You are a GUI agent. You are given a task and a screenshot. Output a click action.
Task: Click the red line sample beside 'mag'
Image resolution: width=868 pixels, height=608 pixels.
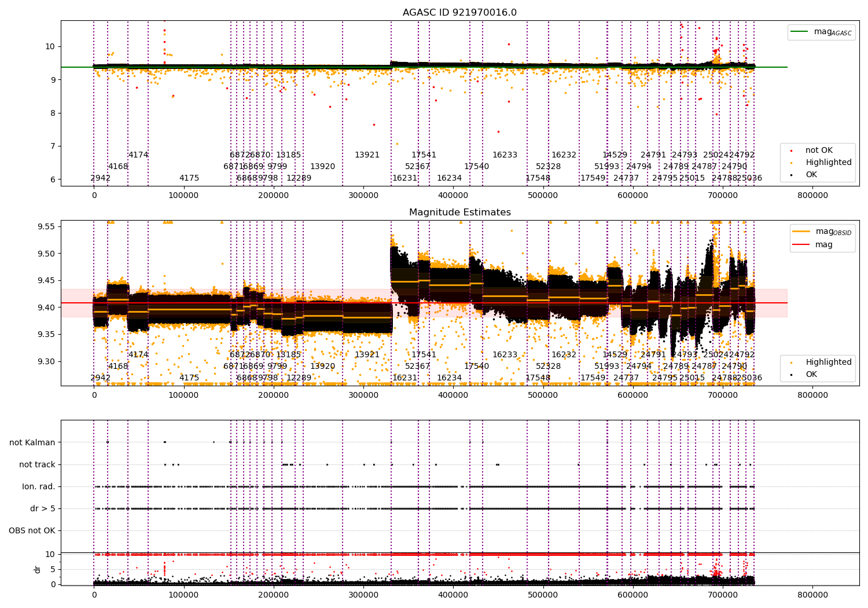801,245
